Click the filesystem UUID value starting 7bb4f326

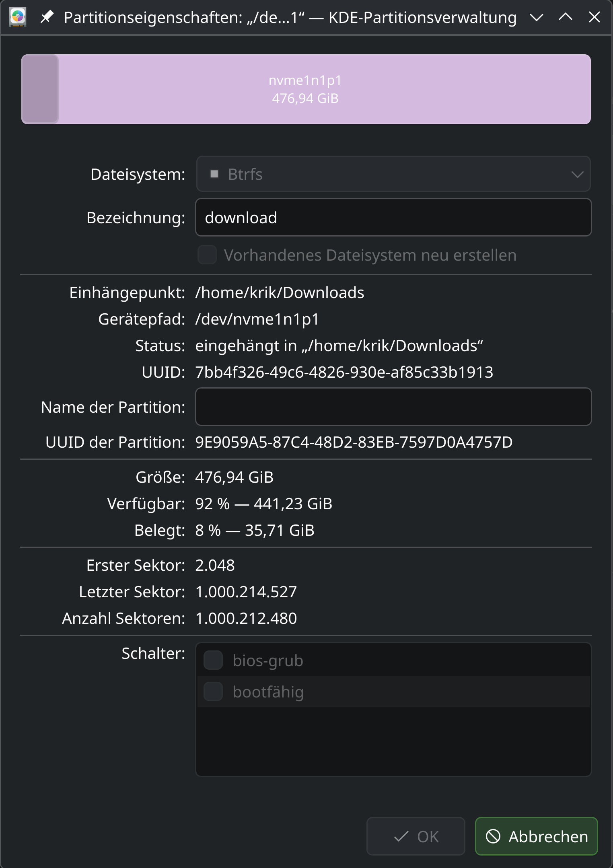(344, 372)
